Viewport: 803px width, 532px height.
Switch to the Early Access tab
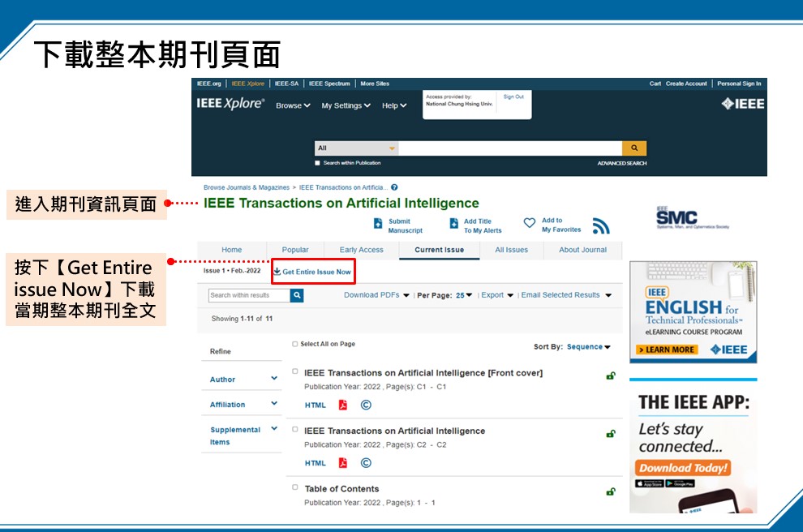tap(361, 250)
